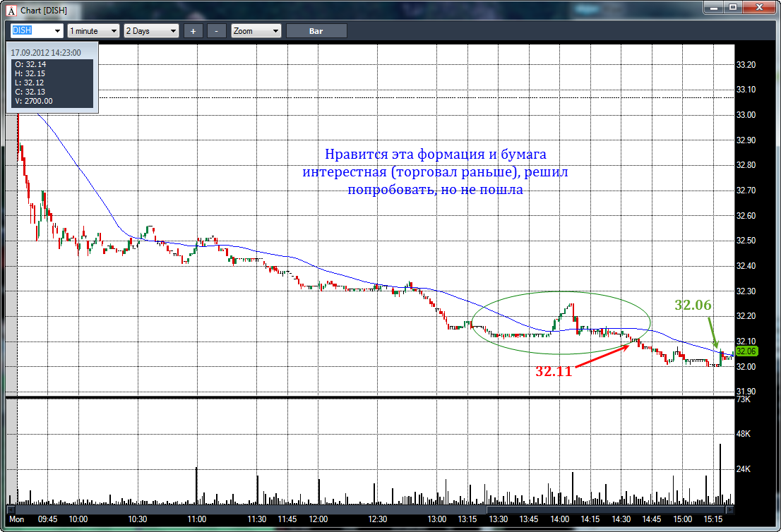Maximize the Chart [DISH] window
The image size is (781, 532).
tap(733, 8)
